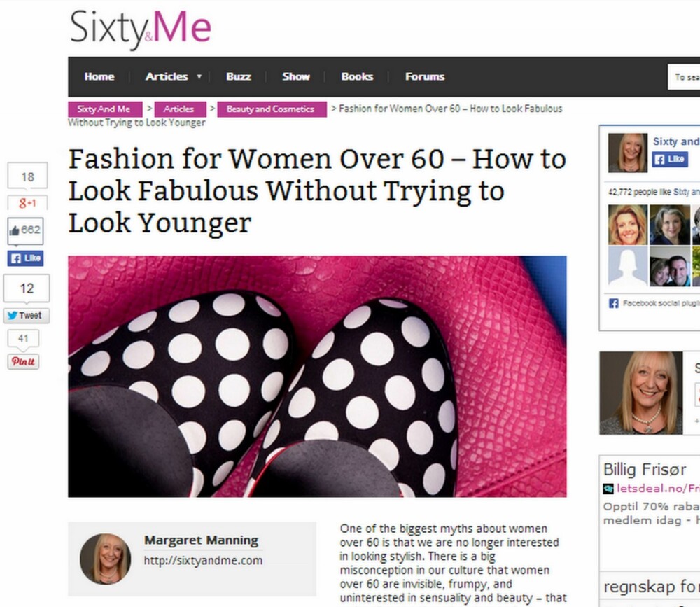The height and width of the screenshot is (607, 700).
Task: Open the Articles nav item
Action: (x=167, y=76)
